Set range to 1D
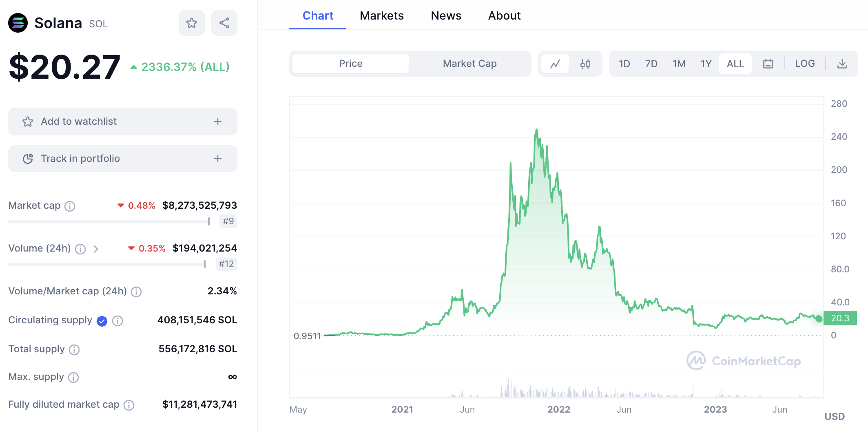 tap(624, 64)
